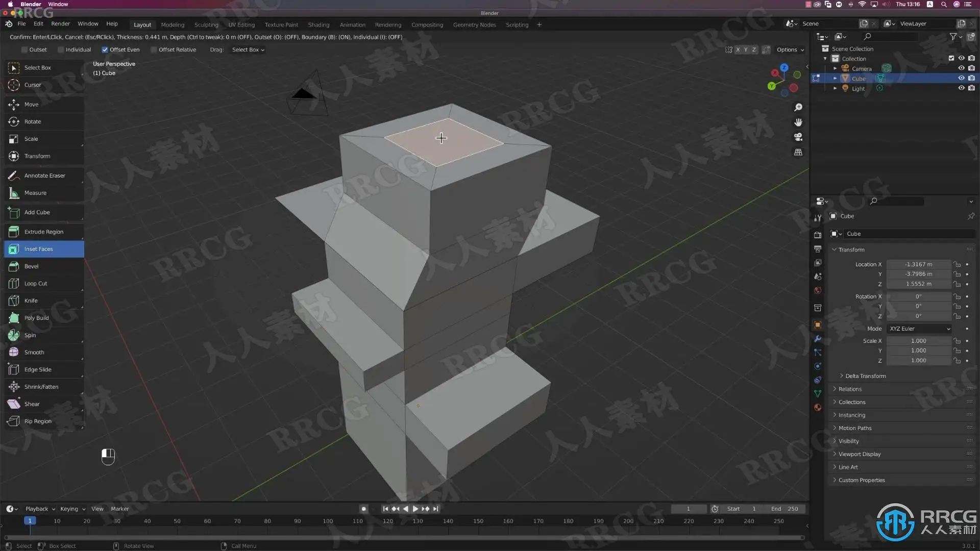Toggle Location X lock icon
The image size is (980, 551).
[958, 265]
